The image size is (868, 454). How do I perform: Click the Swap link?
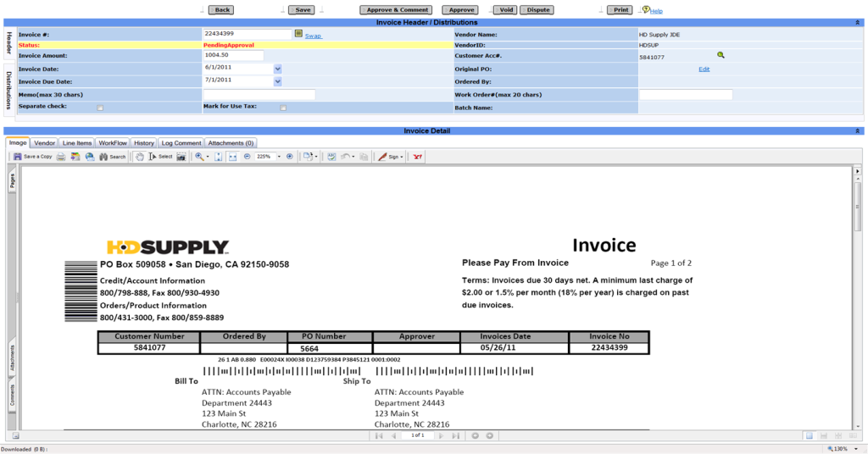pos(313,36)
